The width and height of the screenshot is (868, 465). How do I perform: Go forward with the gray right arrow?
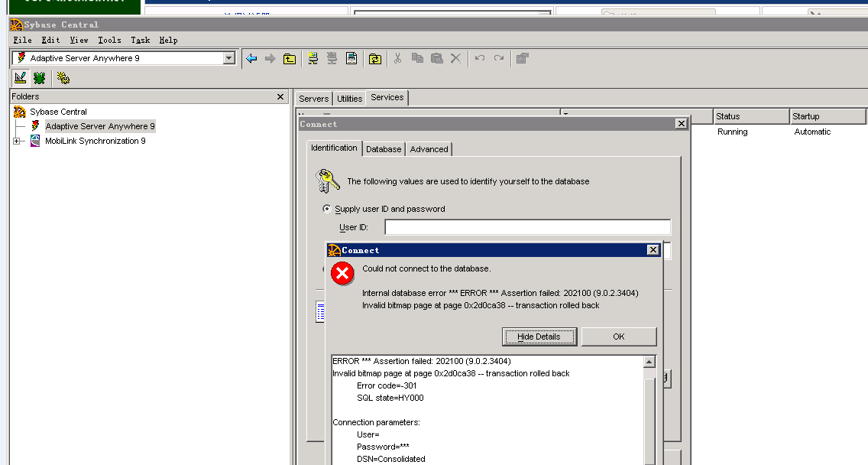[270, 58]
